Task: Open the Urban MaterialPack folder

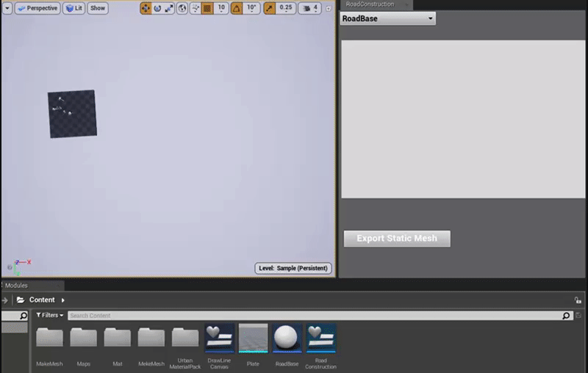Action: point(185,347)
